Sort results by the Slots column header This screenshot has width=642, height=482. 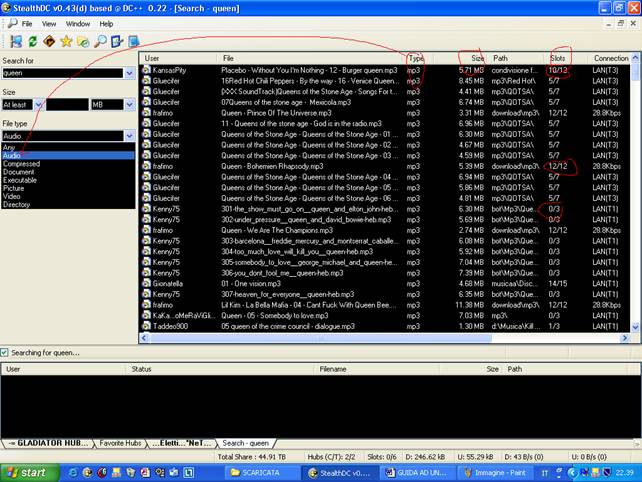567,58
